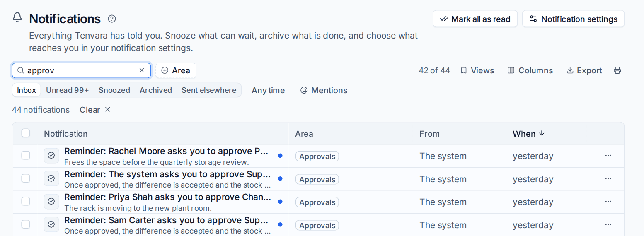The width and height of the screenshot is (644, 236).
Task: Click Approvals tag in Priya Shah row
Action: coord(317,202)
